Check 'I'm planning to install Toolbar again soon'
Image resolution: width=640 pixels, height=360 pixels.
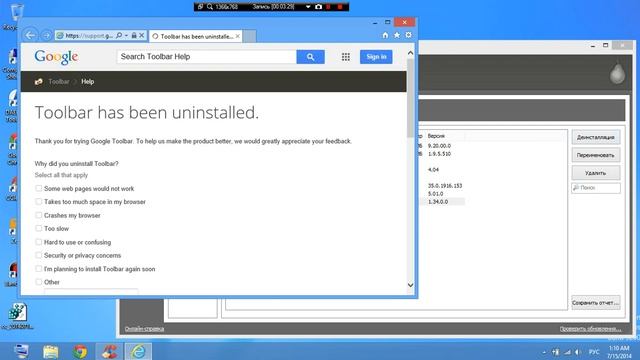[x=38, y=269]
